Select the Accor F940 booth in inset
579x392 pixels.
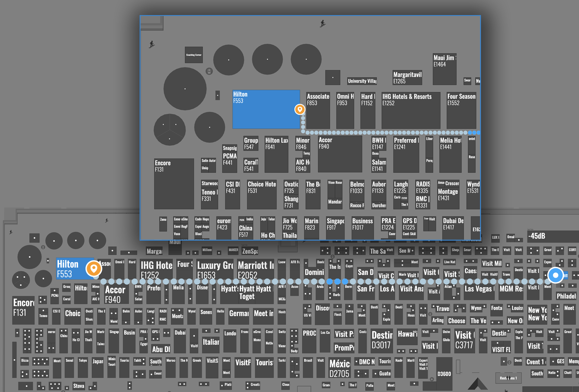(340, 154)
